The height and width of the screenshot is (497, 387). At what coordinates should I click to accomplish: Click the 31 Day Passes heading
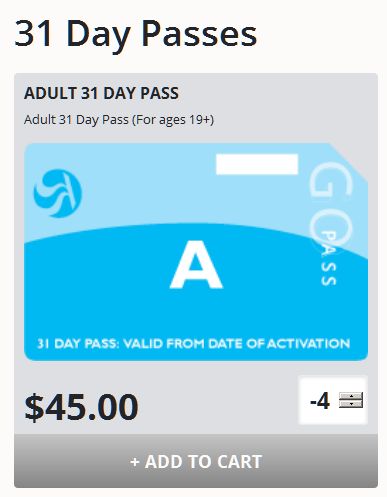[x=136, y=34]
